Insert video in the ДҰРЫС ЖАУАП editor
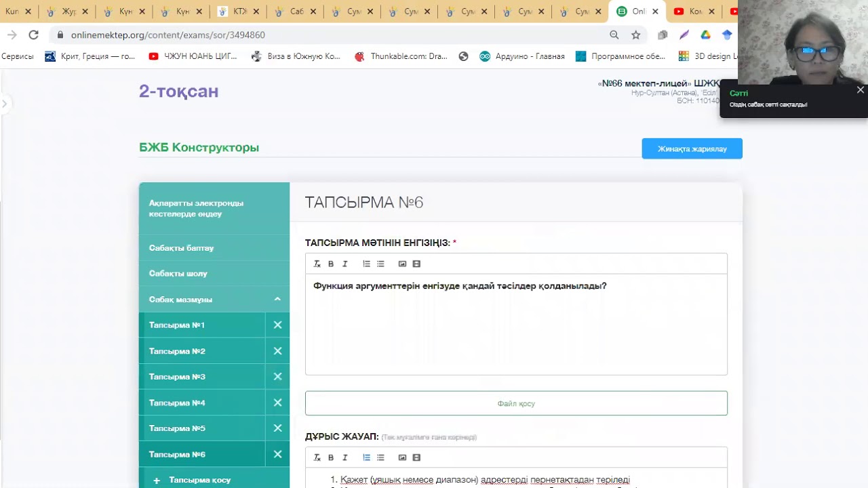Image resolution: width=868 pixels, height=488 pixels. (x=416, y=457)
